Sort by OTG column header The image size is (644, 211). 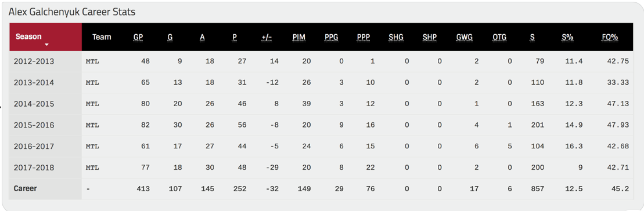point(499,37)
